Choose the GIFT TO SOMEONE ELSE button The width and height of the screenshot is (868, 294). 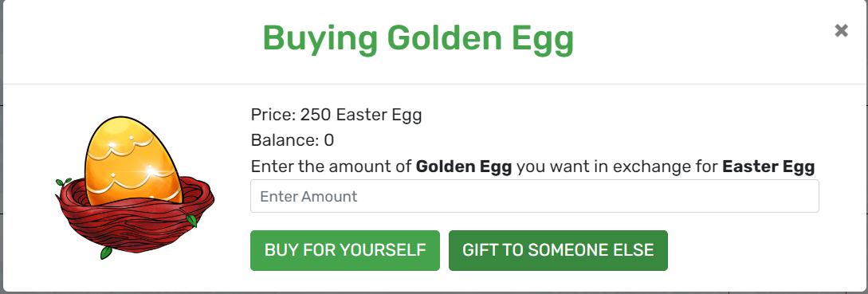[x=558, y=250]
